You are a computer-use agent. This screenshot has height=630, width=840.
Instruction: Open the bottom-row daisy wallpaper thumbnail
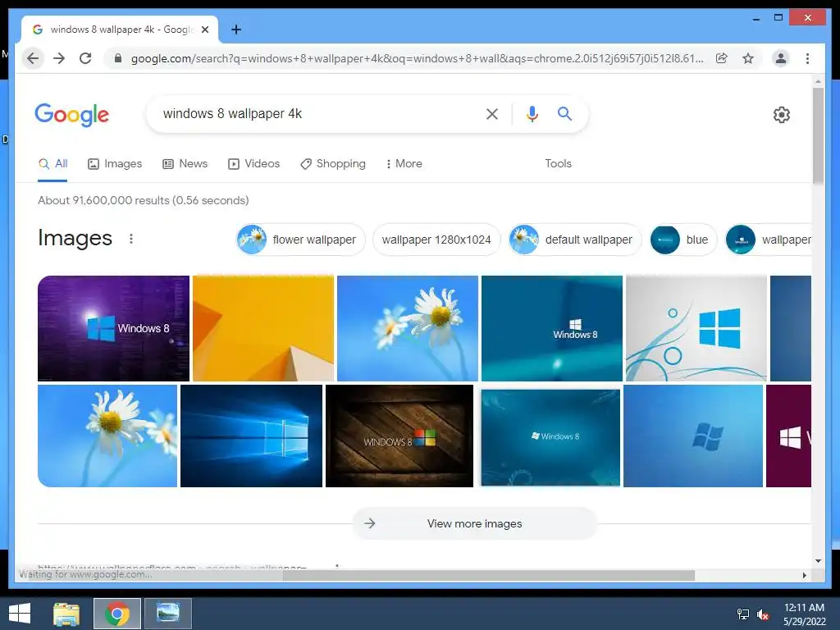[107, 436]
